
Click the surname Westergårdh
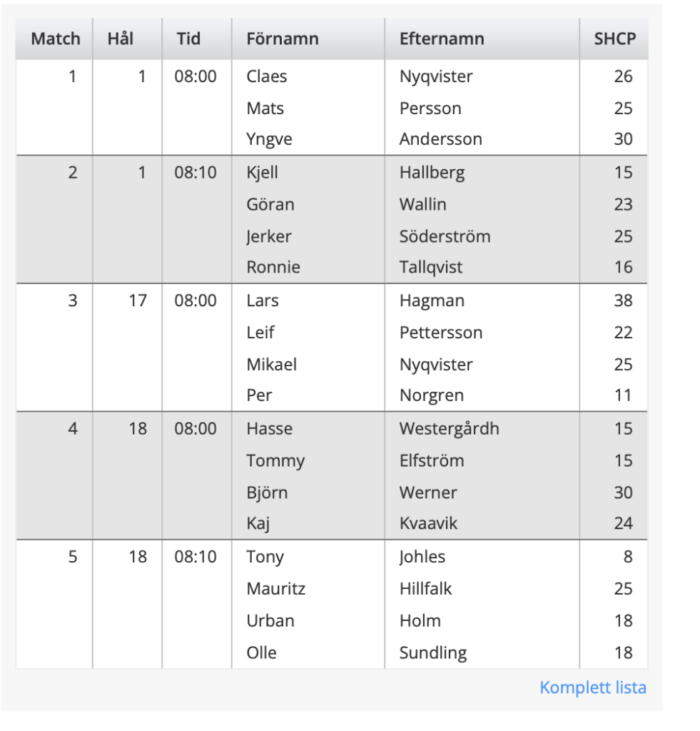(449, 428)
